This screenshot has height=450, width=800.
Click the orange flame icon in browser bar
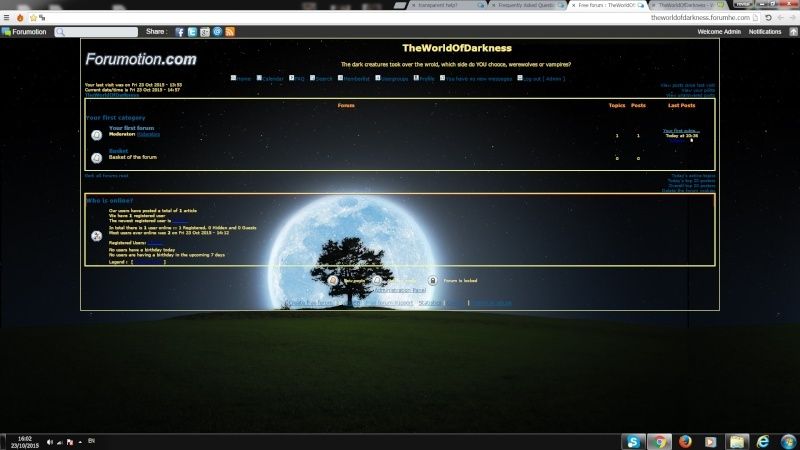[x=20, y=17]
